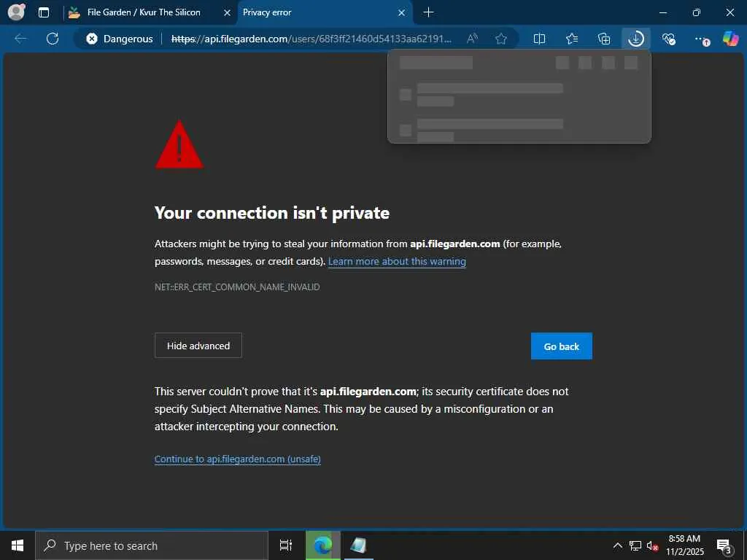Open the notification center icon
747x560 pixels.
tap(724, 545)
